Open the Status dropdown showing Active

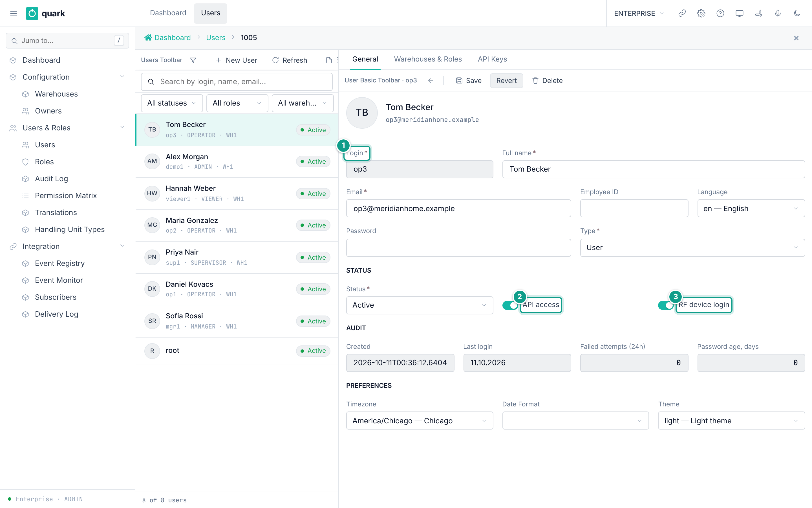[420, 305]
